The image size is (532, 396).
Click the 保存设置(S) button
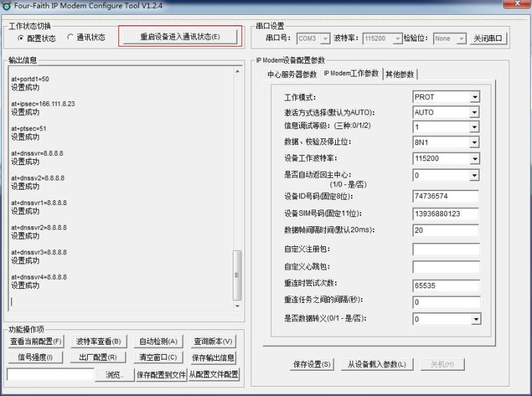[312, 365]
